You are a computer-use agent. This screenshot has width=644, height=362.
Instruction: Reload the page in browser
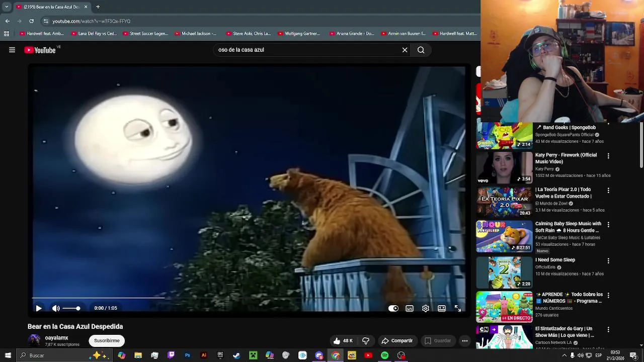point(31,21)
